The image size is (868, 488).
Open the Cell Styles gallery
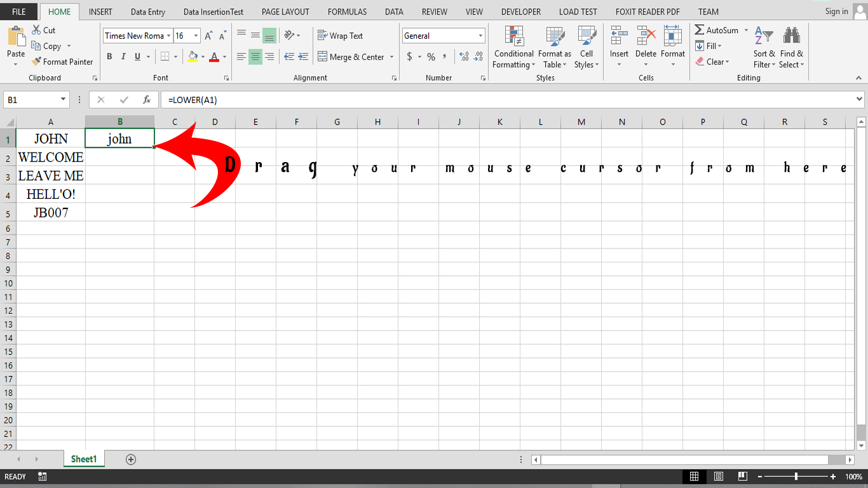coord(587,48)
